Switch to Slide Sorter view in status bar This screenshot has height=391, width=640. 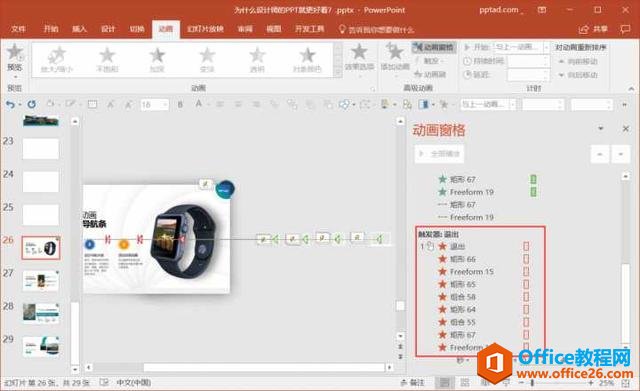pos(464,382)
